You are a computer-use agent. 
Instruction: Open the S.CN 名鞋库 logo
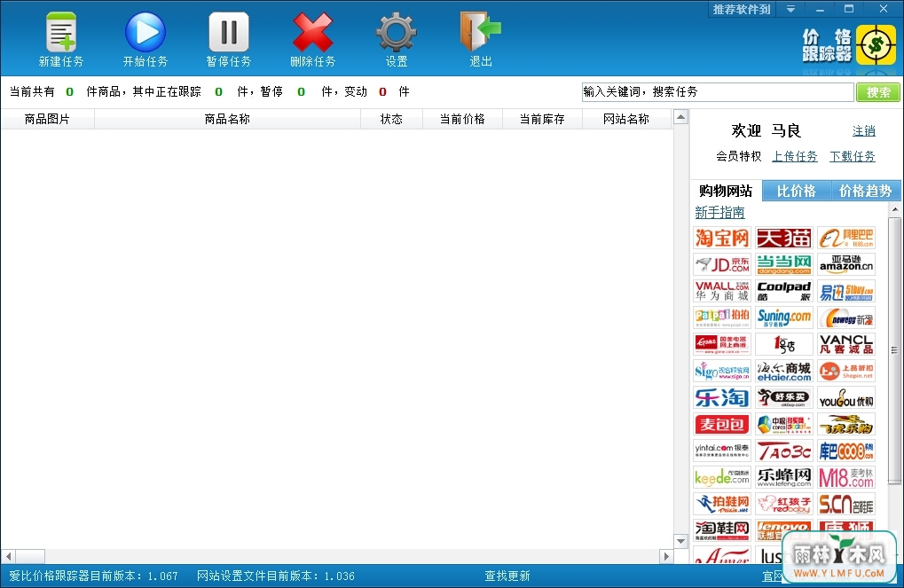tap(846, 503)
